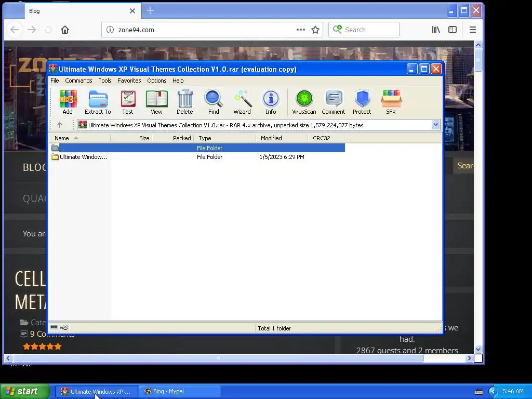Click the browser vertical scrollbar up arrow
Screen dimensions: 532x399
click(478, 45)
